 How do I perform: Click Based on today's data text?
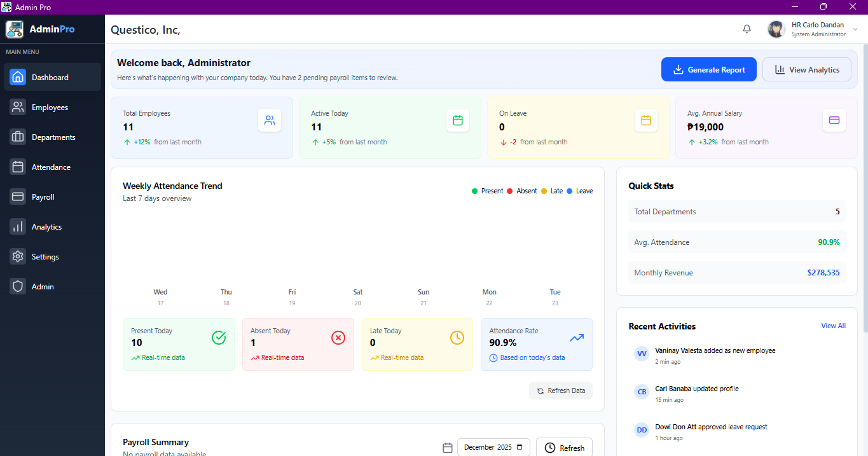532,357
